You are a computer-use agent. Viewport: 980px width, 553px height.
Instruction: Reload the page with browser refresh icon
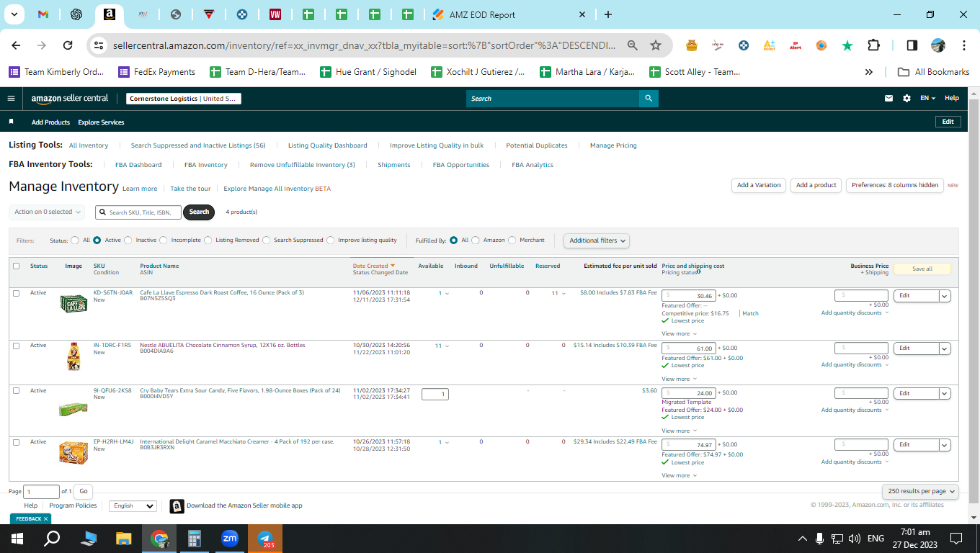point(68,45)
